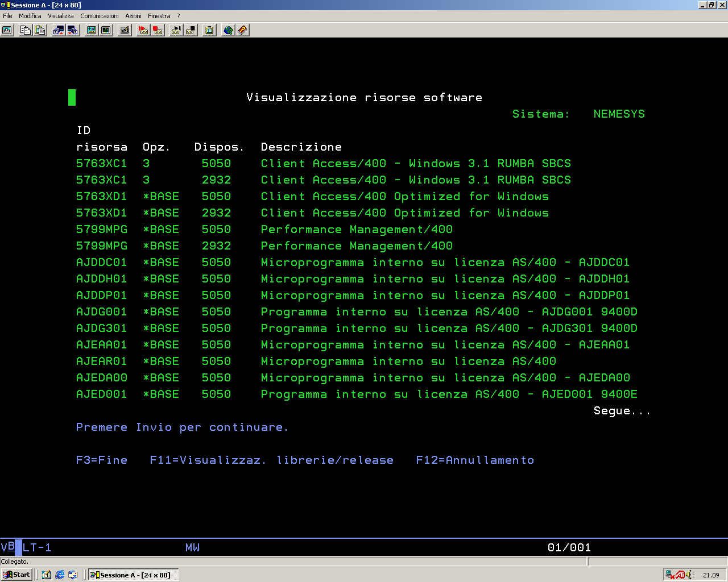Click resource ID AJED001

click(102, 394)
